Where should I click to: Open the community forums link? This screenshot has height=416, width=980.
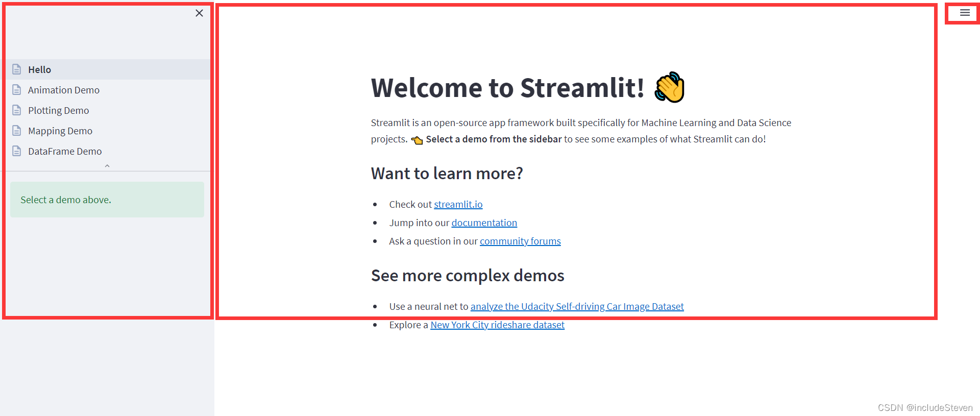coord(520,241)
